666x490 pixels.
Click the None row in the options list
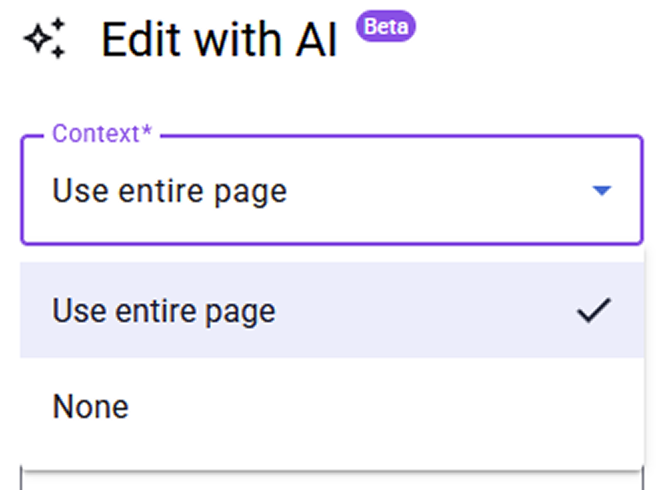[330, 406]
